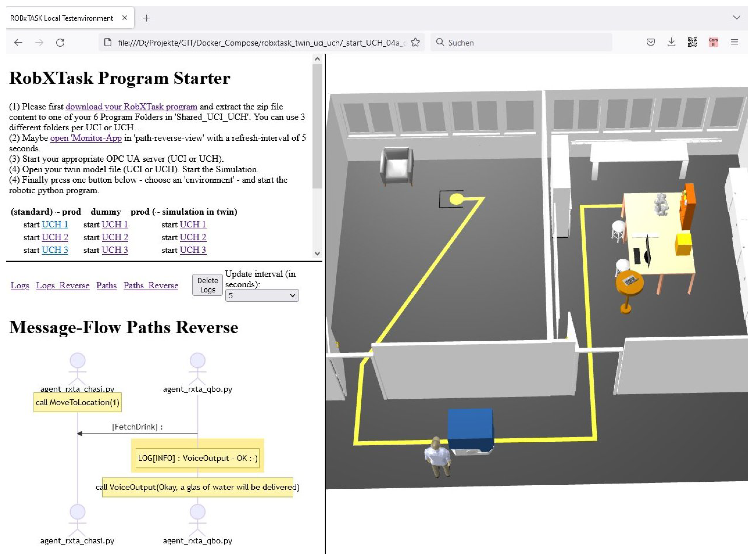Click the Cors E extension icon
Screen dimensions: 754x560
click(713, 42)
